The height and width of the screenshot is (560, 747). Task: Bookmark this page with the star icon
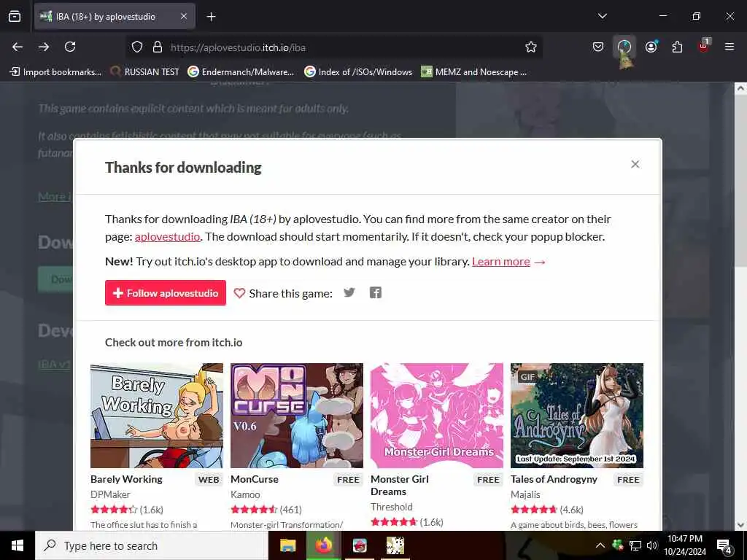tap(531, 47)
